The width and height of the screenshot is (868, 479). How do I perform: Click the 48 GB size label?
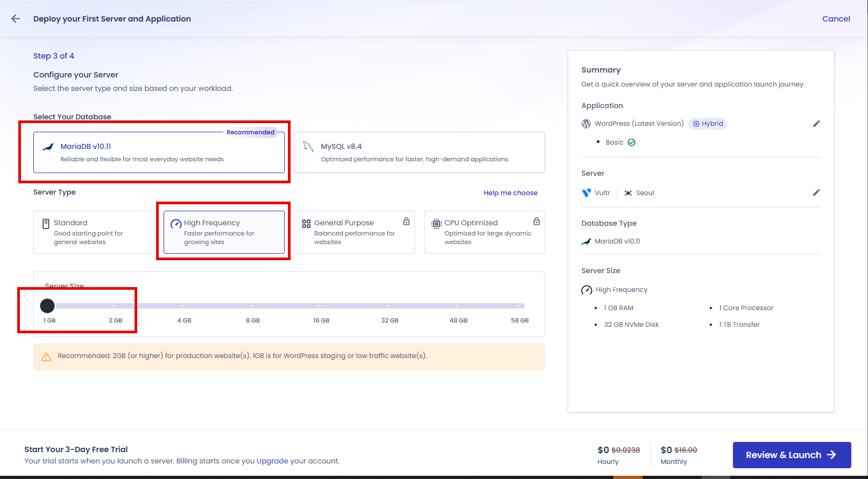tap(458, 320)
